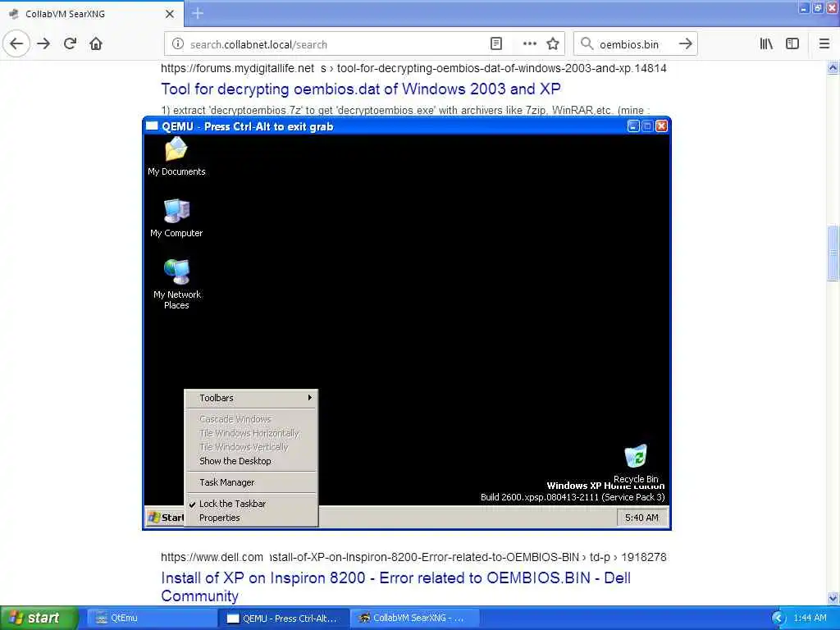Image resolution: width=840 pixels, height=630 pixels.
Task: Click the page vertical scrollbar thumb
Action: point(833,253)
